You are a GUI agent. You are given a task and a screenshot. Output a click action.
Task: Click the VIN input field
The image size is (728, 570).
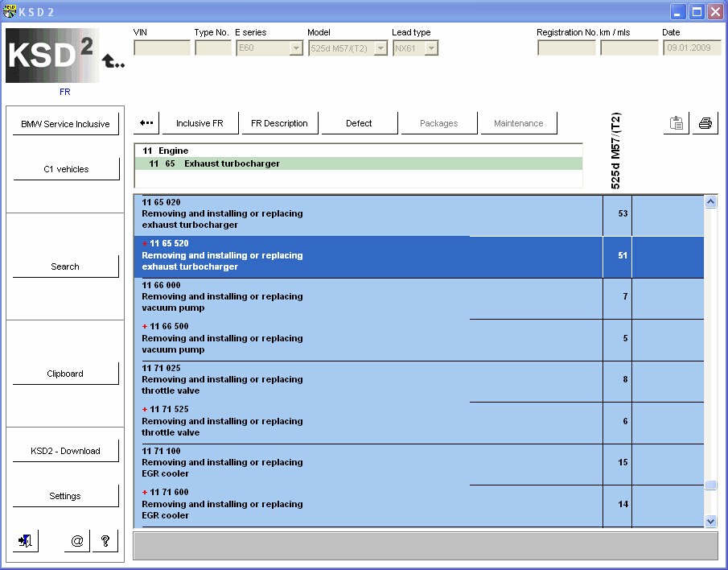[162, 47]
